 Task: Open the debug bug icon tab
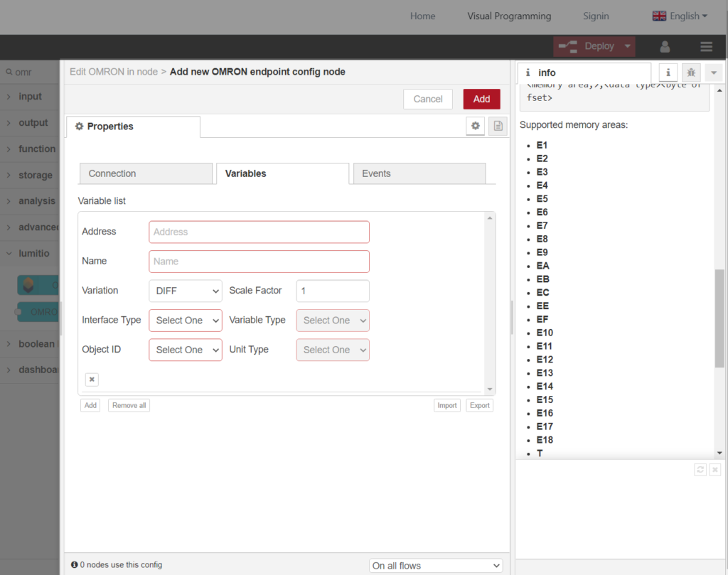tap(691, 72)
